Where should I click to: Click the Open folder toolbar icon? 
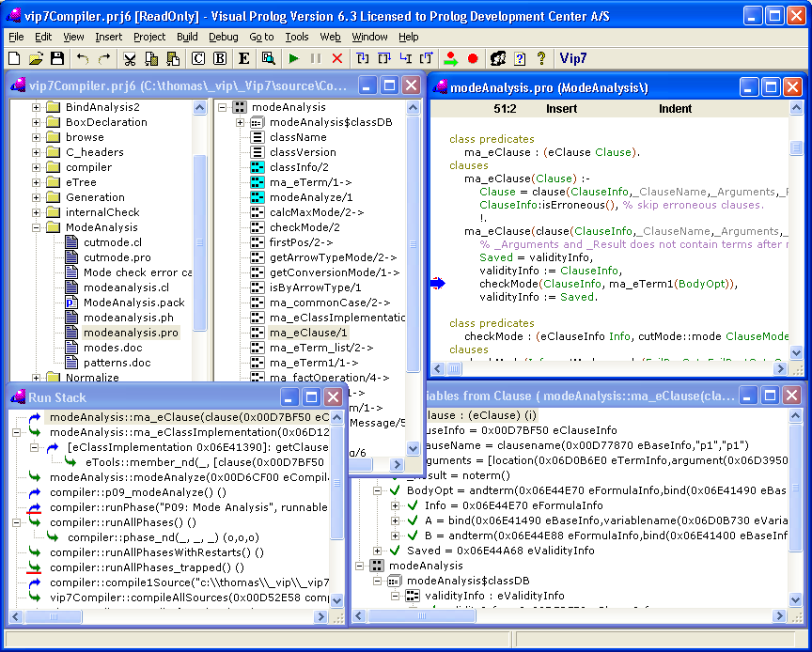[36, 58]
